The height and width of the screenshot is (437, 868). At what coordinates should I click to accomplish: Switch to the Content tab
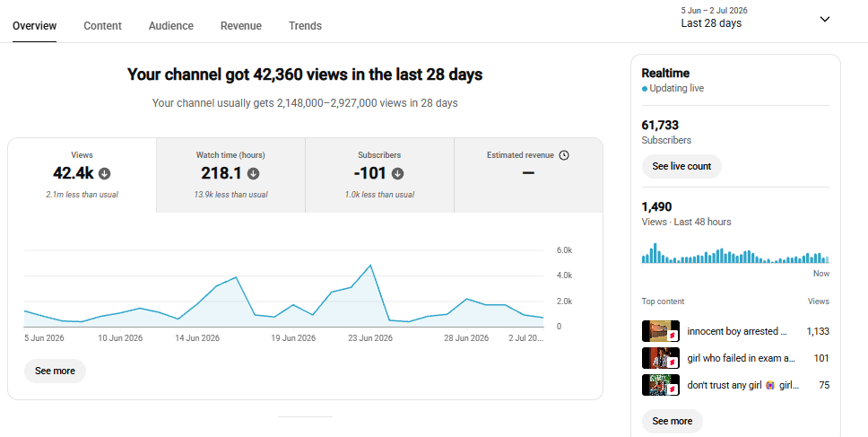click(102, 25)
